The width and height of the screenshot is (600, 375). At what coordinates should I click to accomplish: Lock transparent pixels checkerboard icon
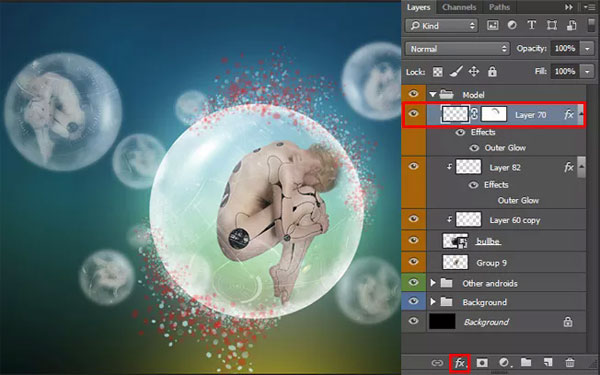pyautogui.click(x=437, y=72)
